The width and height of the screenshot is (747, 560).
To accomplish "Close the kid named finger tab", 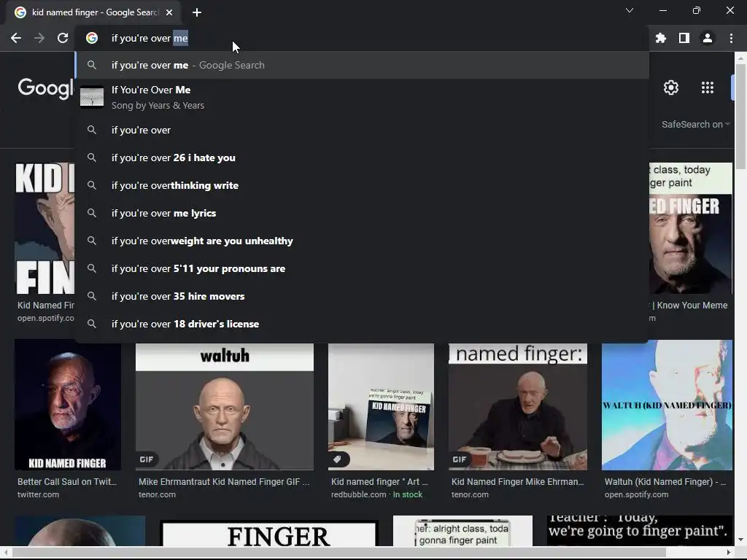I will 169,12.
